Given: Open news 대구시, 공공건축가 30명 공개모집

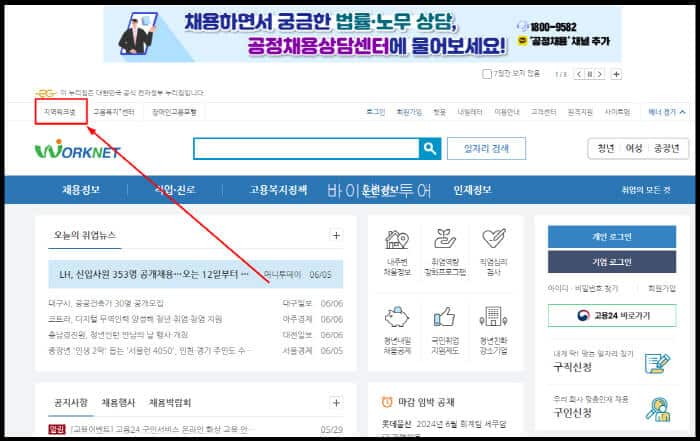Looking at the screenshot, I should point(106,304).
